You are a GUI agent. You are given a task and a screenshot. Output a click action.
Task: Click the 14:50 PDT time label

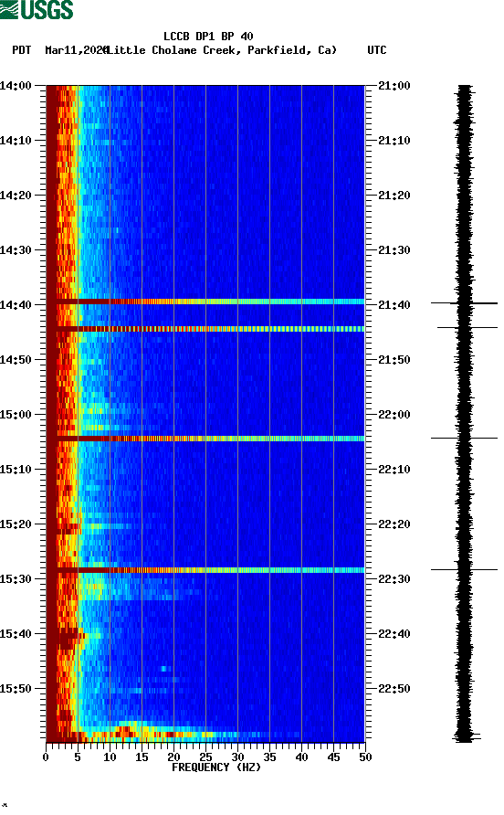pyautogui.click(x=16, y=360)
